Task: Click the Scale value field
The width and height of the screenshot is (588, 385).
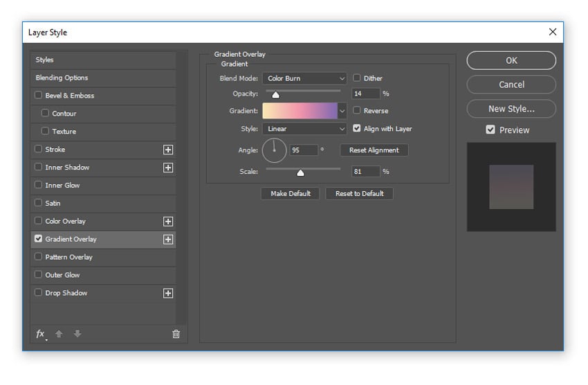Action: click(x=366, y=172)
